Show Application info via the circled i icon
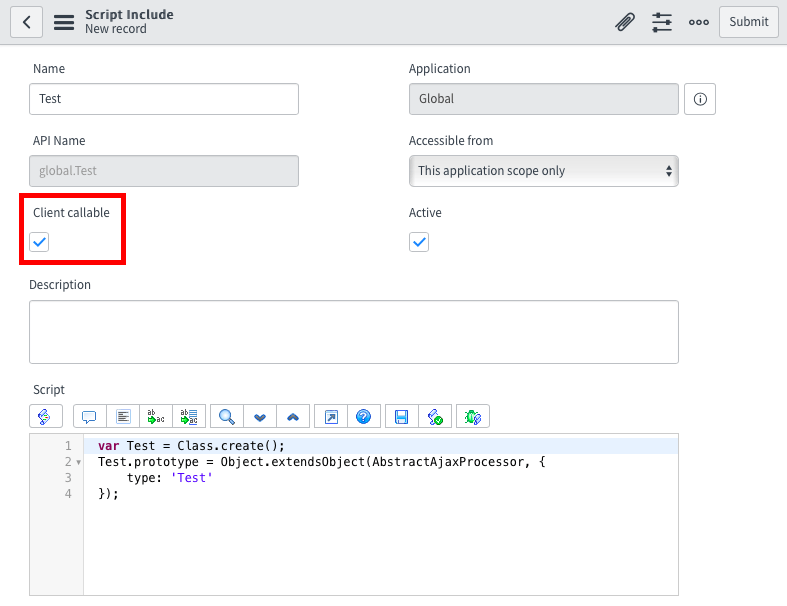 [x=700, y=99]
